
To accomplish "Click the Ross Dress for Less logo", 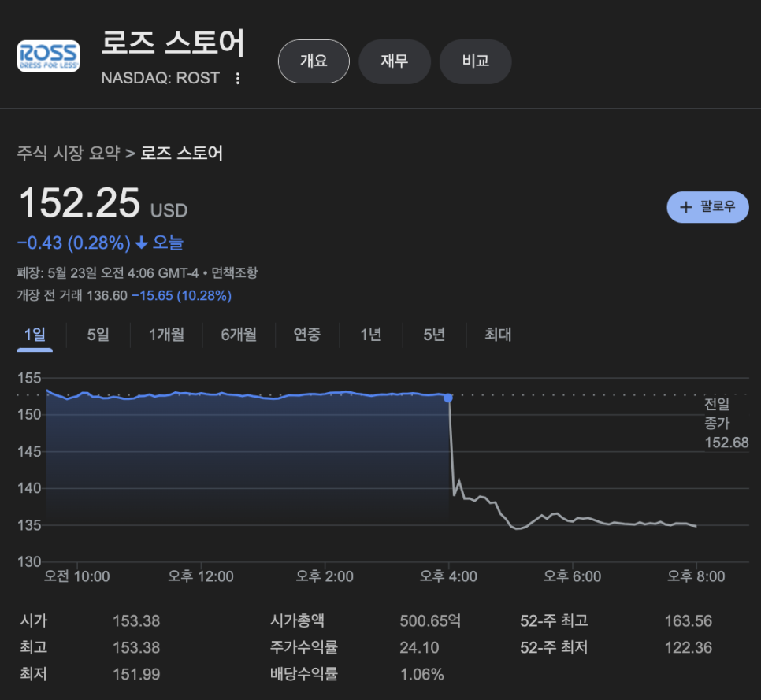I will 49,56.
